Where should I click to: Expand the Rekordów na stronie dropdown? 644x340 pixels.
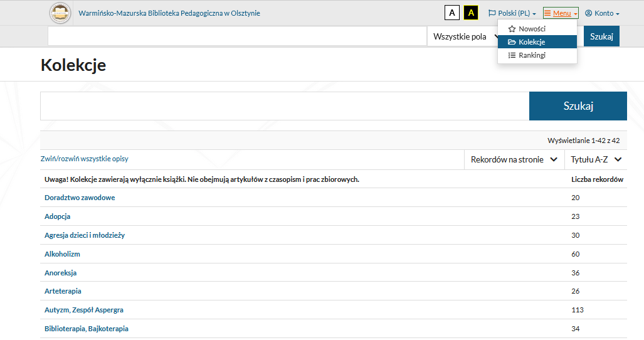tap(514, 159)
